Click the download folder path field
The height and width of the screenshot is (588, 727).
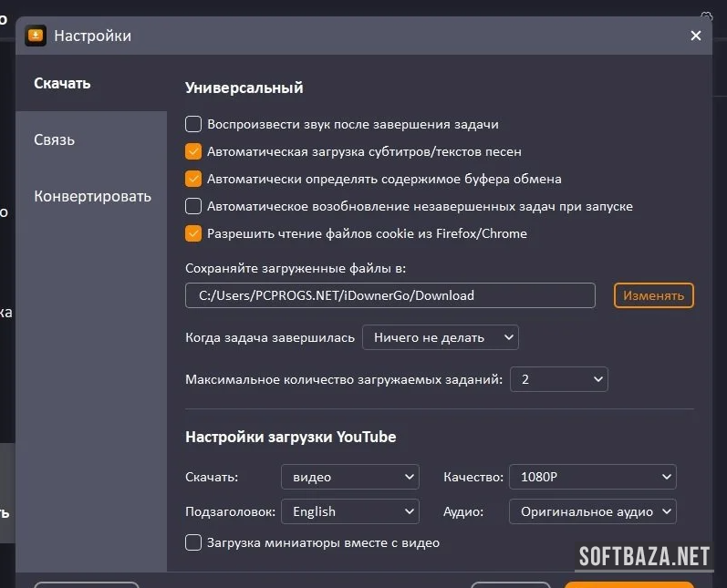point(389,295)
